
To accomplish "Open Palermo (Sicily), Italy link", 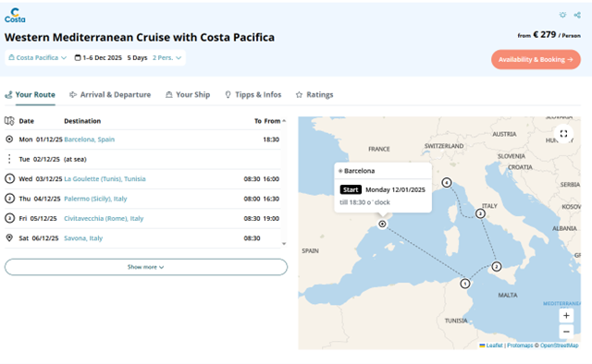I will tap(95, 199).
